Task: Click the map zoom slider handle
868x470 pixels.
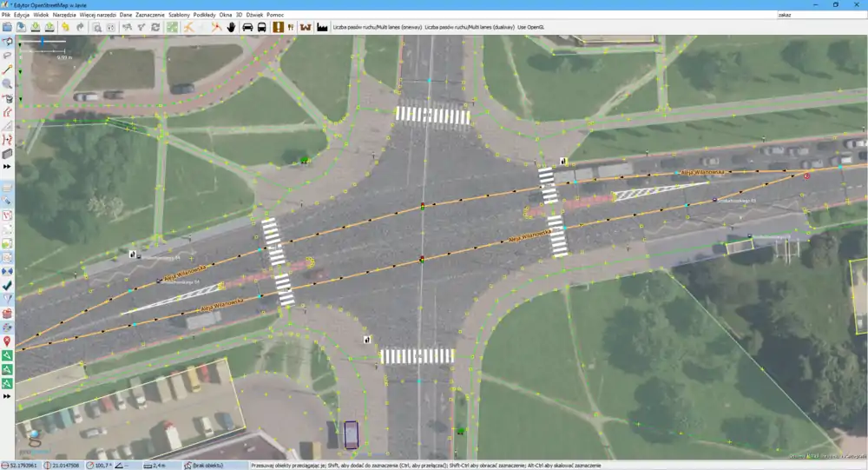Action: pyautogui.click(x=43, y=41)
